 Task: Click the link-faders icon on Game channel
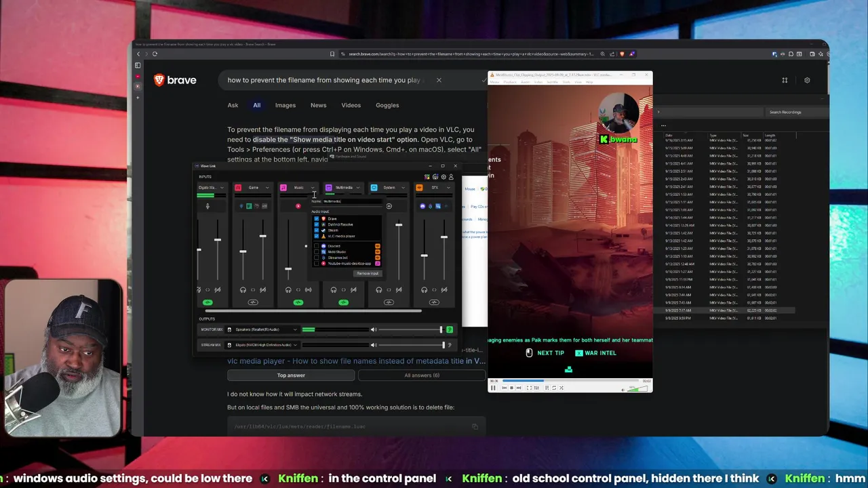pyautogui.click(x=253, y=289)
